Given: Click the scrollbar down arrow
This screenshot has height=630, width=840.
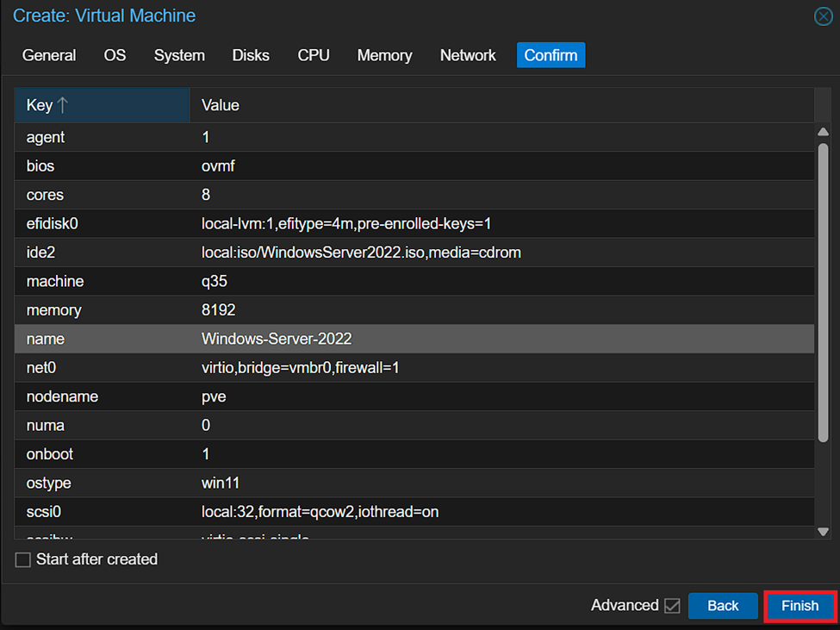Looking at the screenshot, I should [x=823, y=532].
